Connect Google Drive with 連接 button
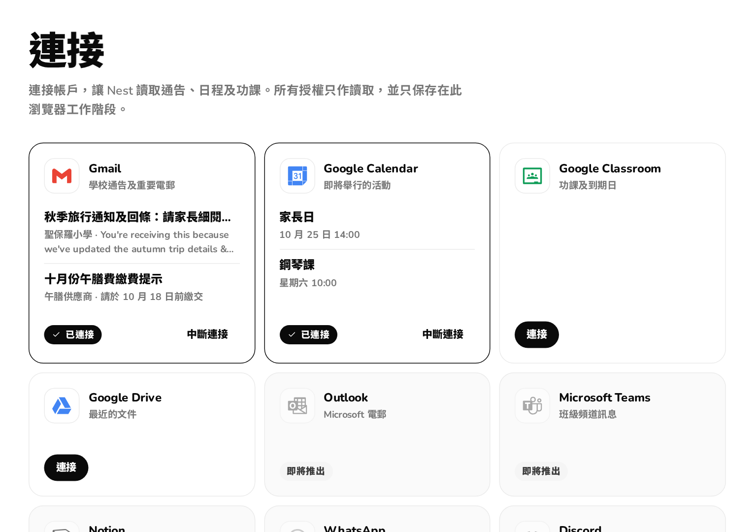This screenshot has width=756, height=532. [x=66, y=467]
